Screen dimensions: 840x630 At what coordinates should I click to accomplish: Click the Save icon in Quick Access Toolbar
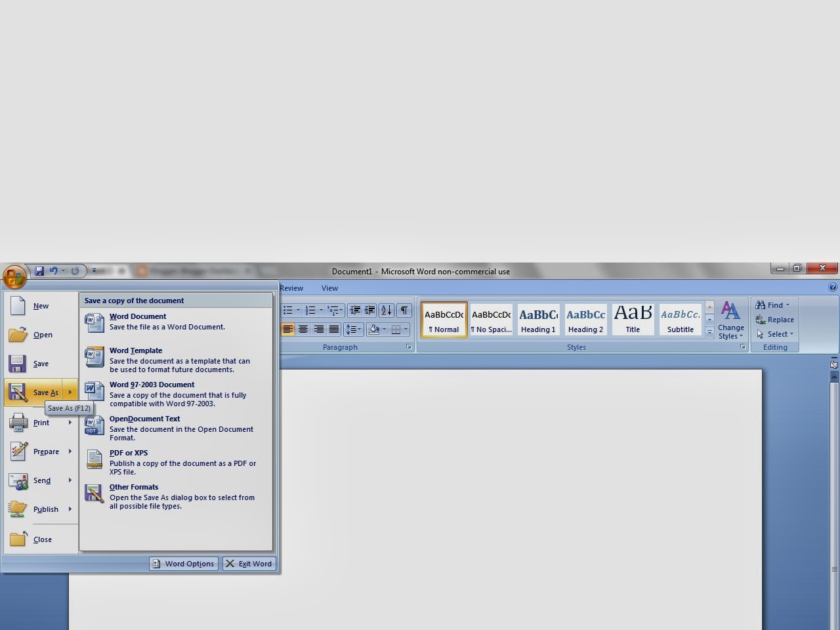point(39,270)
